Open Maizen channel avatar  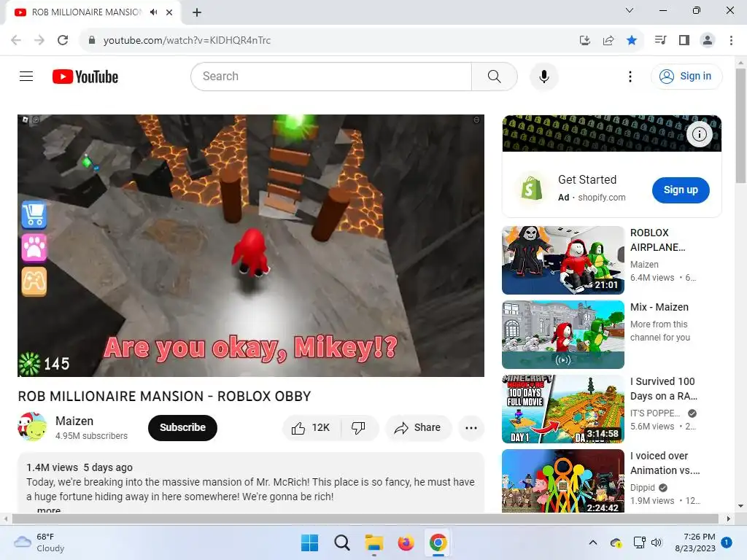(32, 427)
